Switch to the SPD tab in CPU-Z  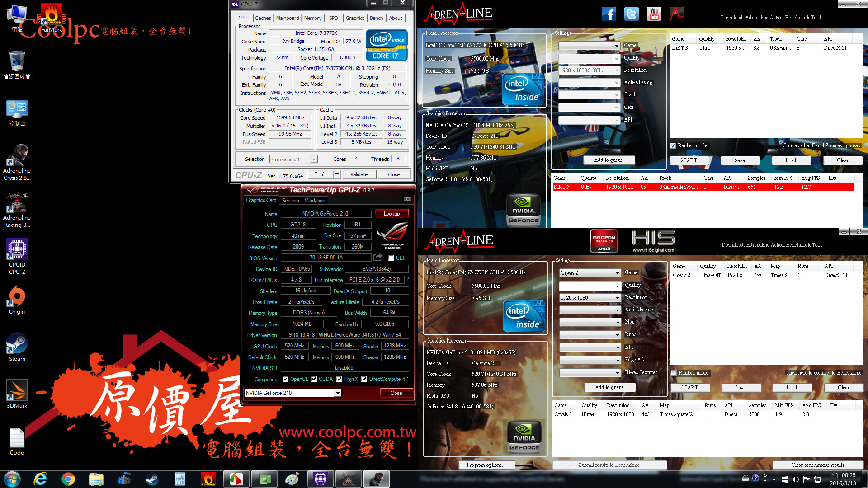[x=334, y=18]
